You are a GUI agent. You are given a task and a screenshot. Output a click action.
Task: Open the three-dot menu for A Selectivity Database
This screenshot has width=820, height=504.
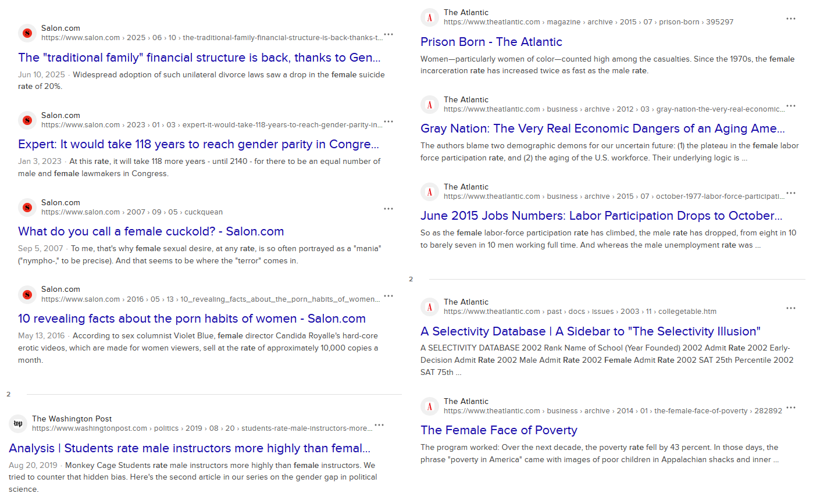coord(791,308)
